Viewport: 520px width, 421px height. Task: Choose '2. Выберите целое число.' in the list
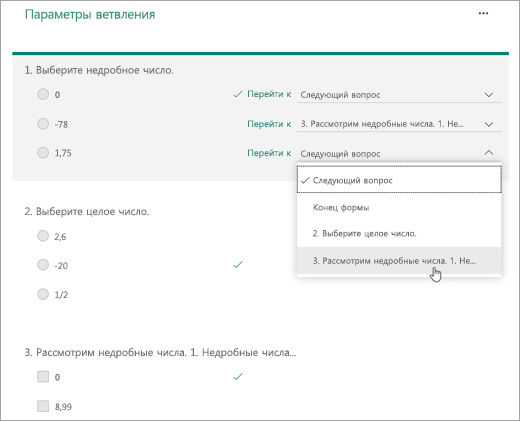pos(399,234)
